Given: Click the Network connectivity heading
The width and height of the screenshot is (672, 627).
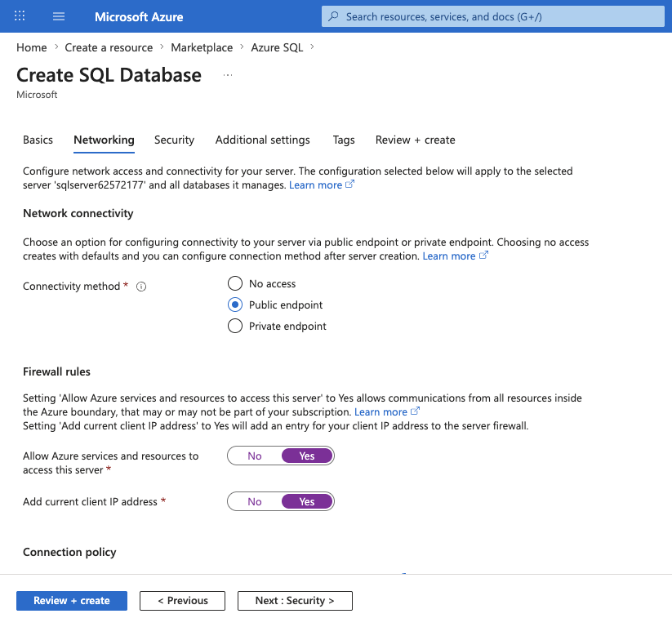Looking at the screenshot, I should [x=78, y=213].
